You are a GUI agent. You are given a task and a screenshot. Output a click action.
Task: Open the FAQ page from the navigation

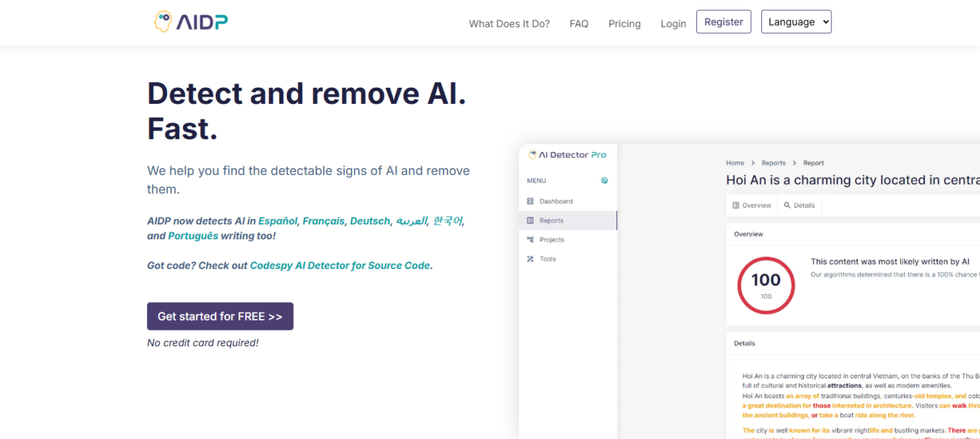coord(578,23)
